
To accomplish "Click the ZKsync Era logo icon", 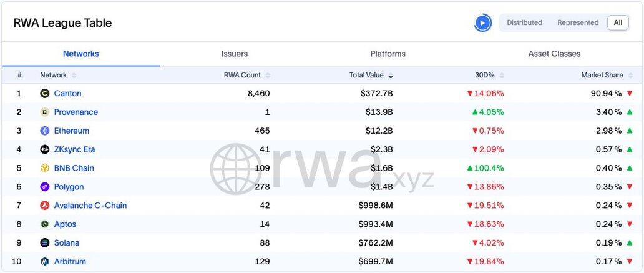I will pyautogui.click(x=44, y=150).
